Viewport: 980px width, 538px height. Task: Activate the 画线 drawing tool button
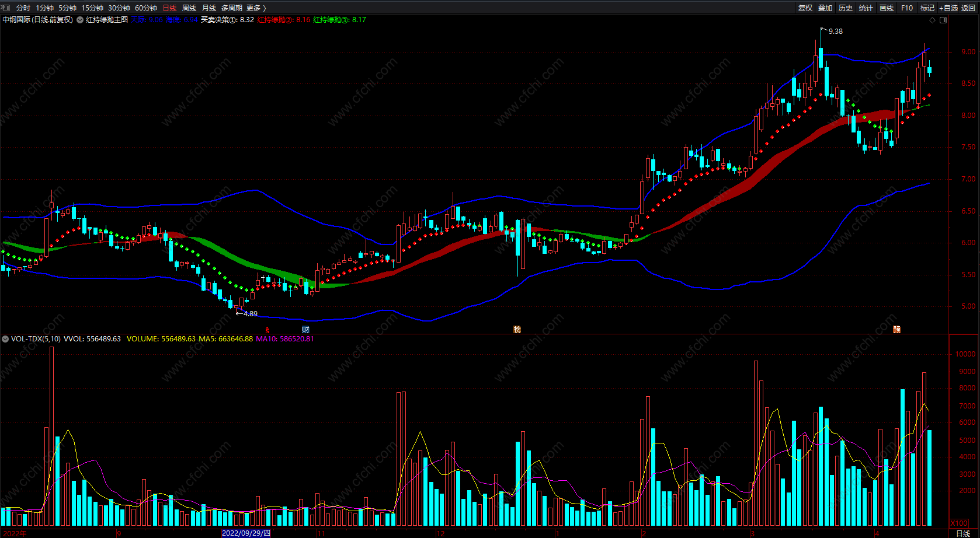tap(887, 8)
